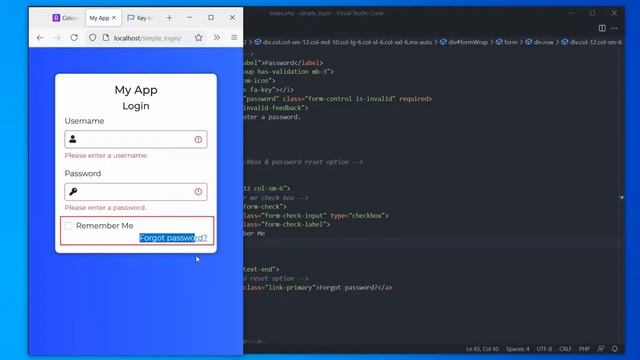Bookmark this page with the star

click(198, 38)
